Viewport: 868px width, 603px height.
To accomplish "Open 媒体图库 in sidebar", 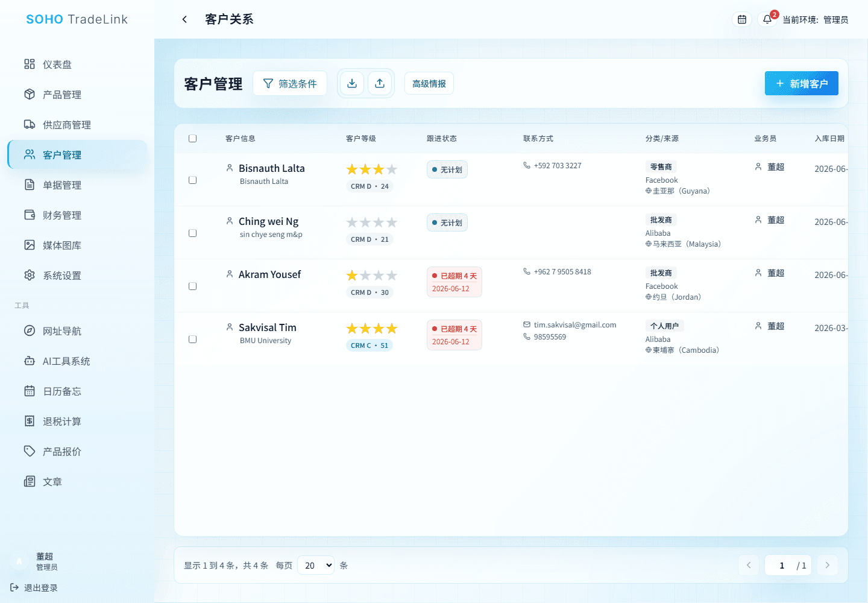I will (x=77, y=245).
